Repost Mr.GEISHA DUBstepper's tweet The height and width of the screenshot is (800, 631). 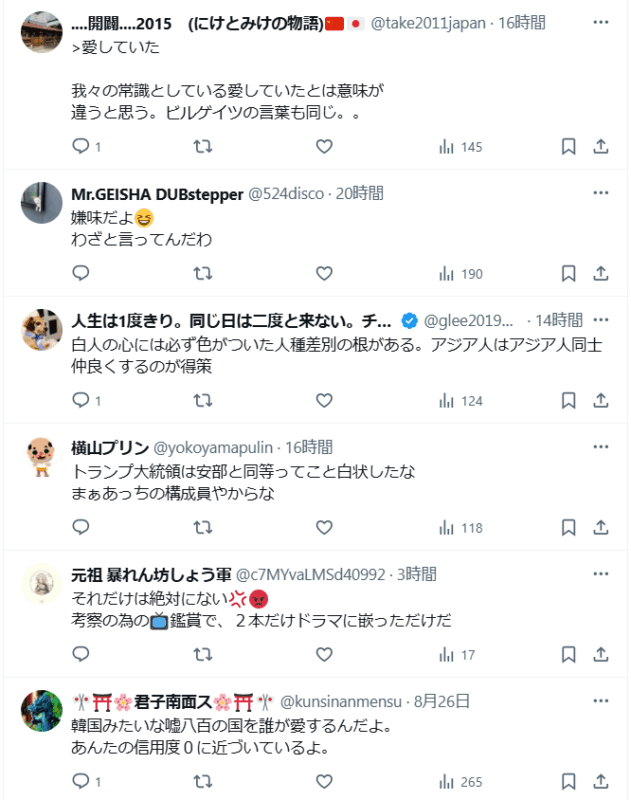click(x=202, y=274)
